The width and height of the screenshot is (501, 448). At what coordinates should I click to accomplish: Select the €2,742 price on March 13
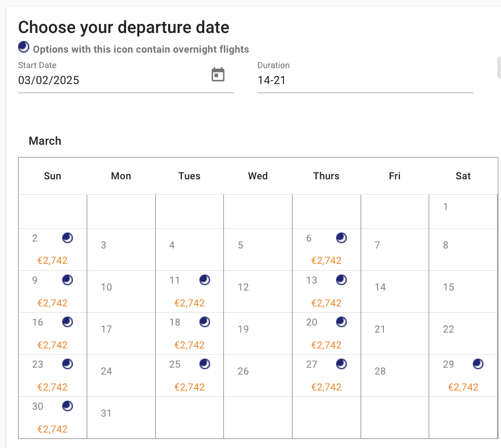tap(326, 303)
